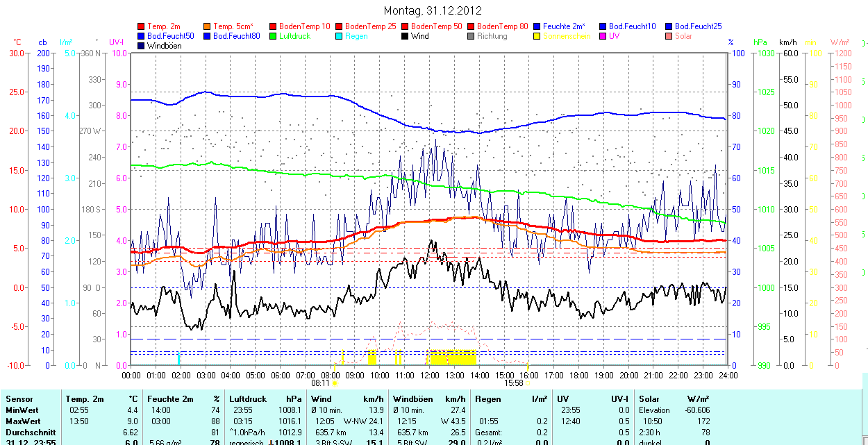Click the Solar legend label
This screenshot has width=868, height=445.
click(x=683, y=36)
